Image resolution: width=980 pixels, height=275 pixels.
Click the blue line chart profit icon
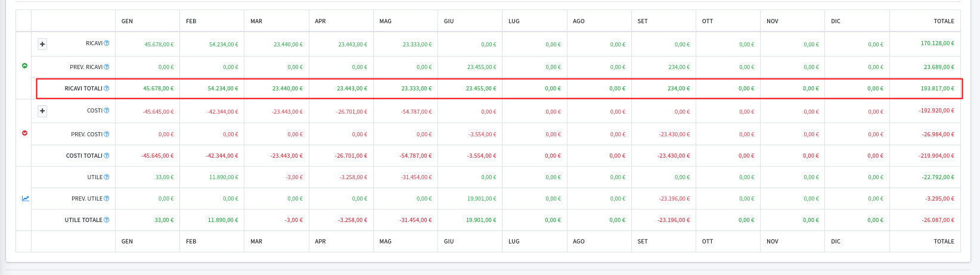point(25,199)
